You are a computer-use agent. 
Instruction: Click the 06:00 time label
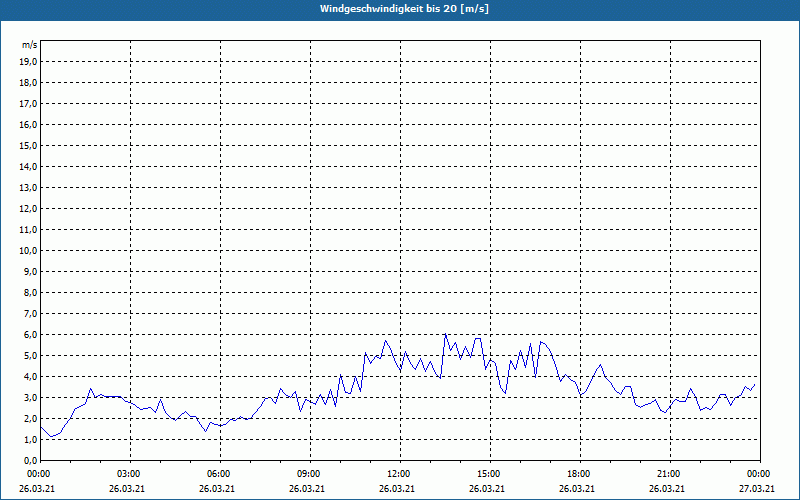[x=220, y=474]
